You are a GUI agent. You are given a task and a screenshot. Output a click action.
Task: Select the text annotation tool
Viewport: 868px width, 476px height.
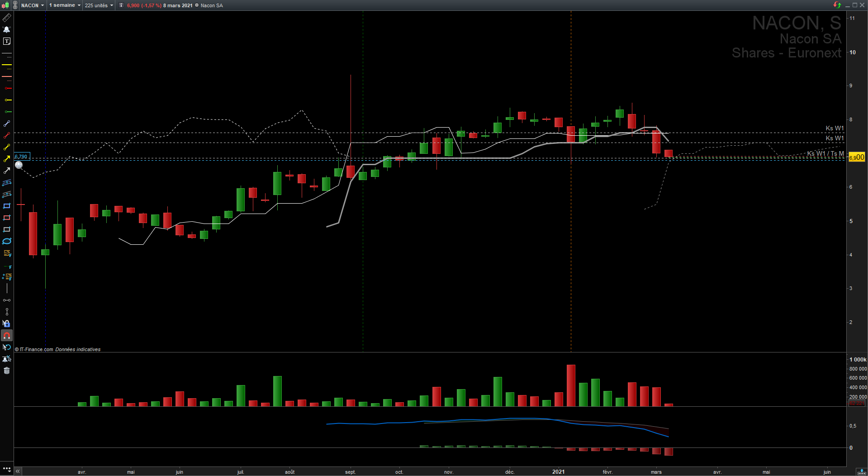pyautogui.click(x=7, y=41)
